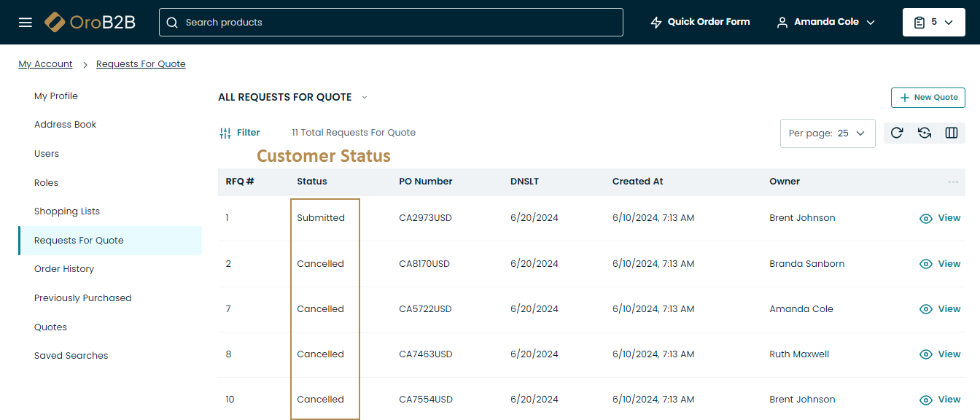Click the column header ellipsis icon
The image size is (980, 420).
pos(952,182)
